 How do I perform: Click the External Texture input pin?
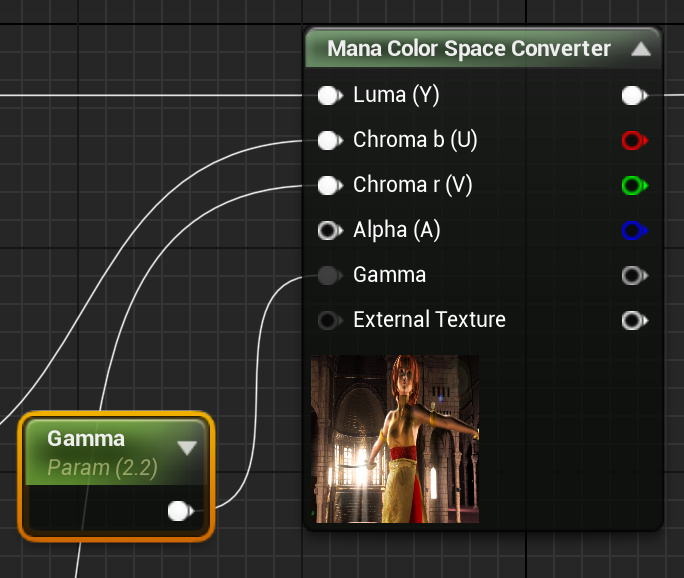point(330,321)
